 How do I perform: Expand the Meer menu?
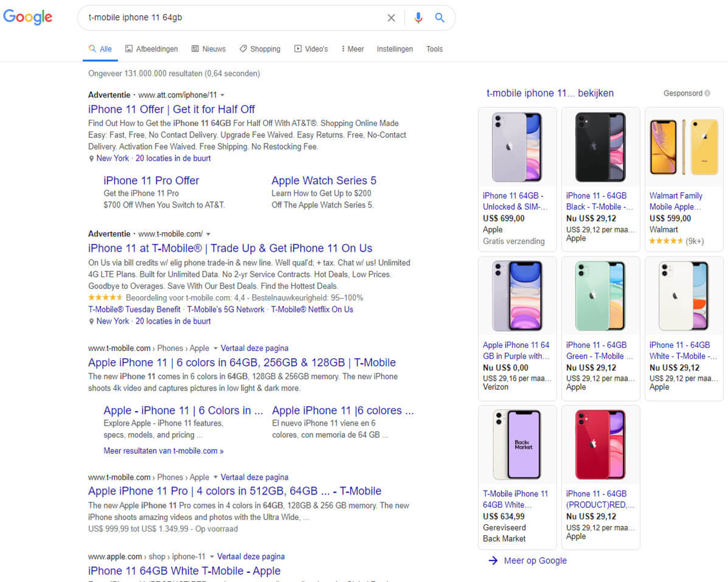click(x=352, y=49)
